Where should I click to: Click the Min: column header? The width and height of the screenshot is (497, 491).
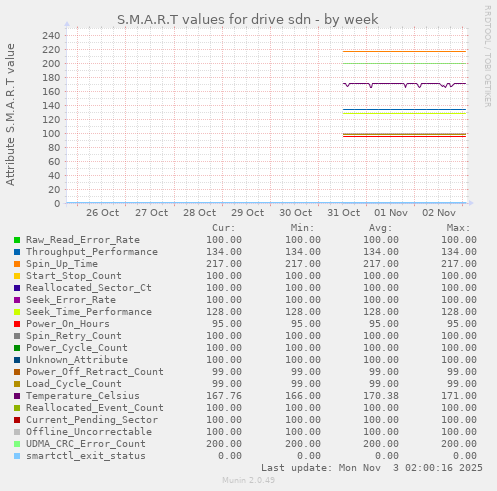(x=302, y=228)
